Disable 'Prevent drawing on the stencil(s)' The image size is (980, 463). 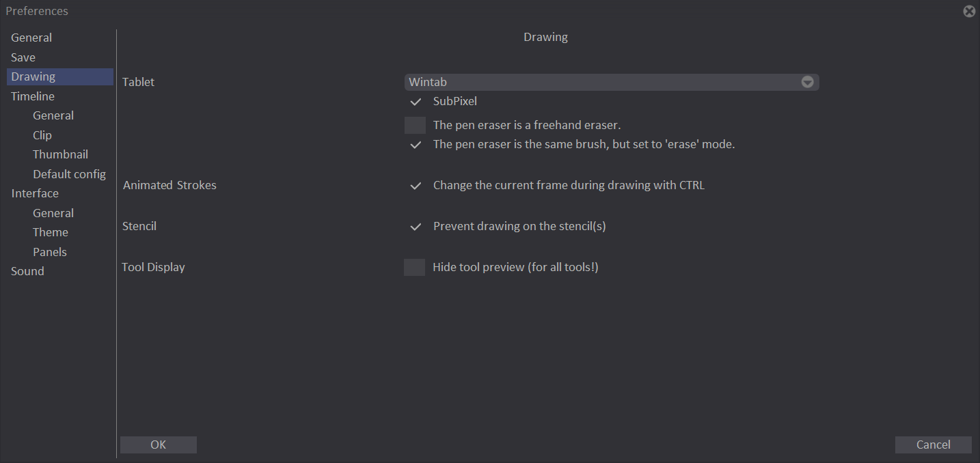coord(415,226)
